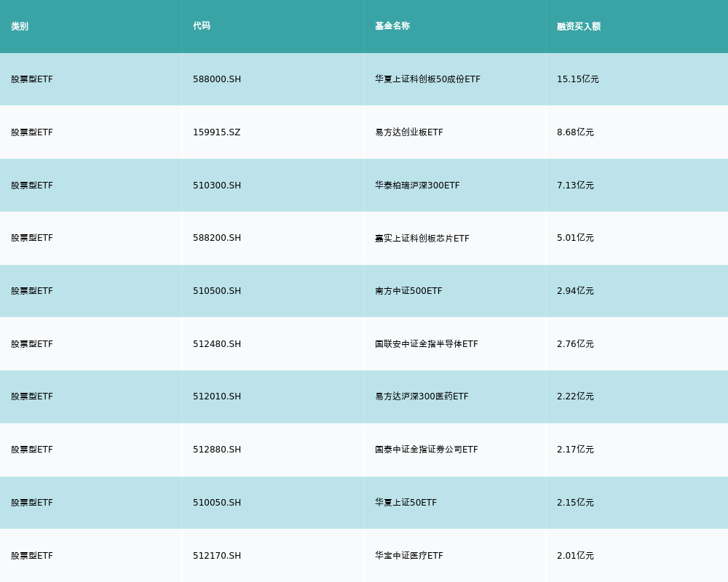Click 易方达沪深300医药ETF fund name
The width and height of the screenshot is (728, 582).
tap(422, 396)
